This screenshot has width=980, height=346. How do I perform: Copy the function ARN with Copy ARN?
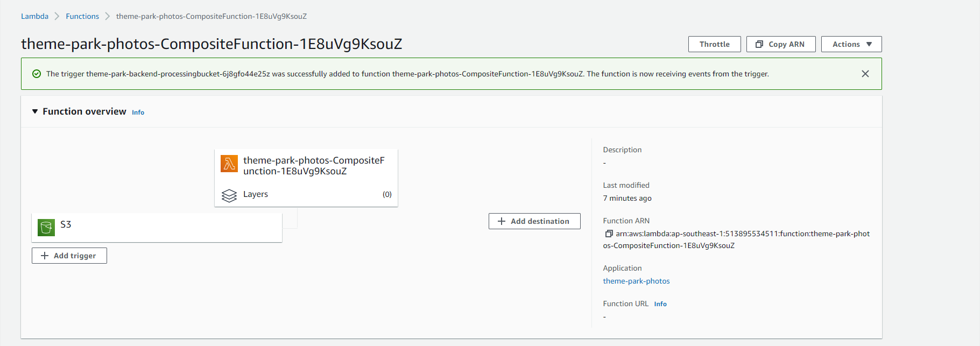coord(781,44)
